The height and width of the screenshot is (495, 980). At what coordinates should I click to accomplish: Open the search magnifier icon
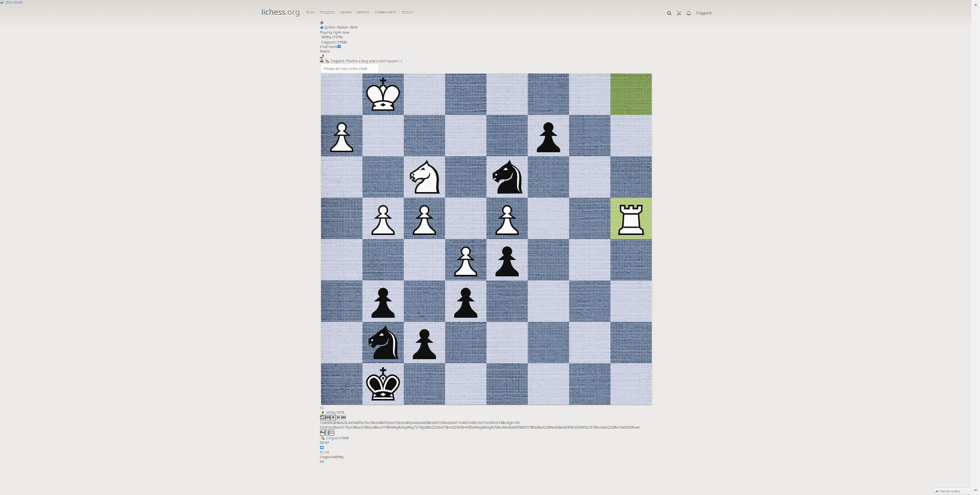coord(669,13)
